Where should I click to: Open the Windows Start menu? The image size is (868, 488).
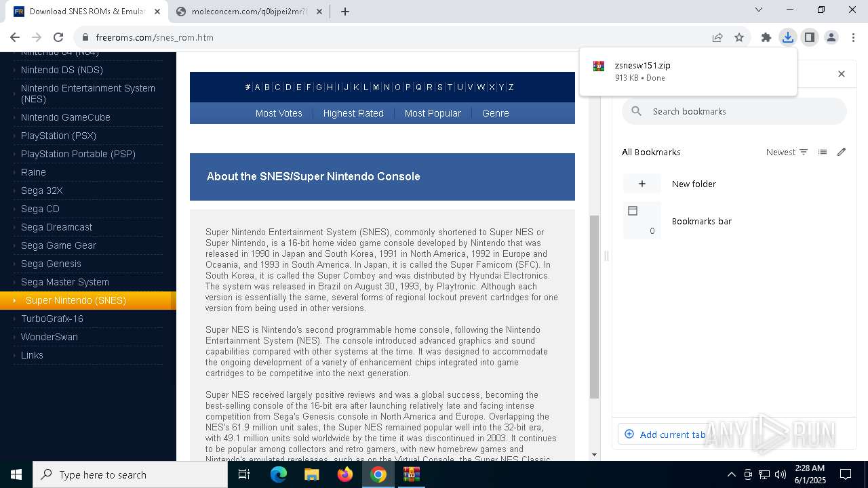point(16,474)
